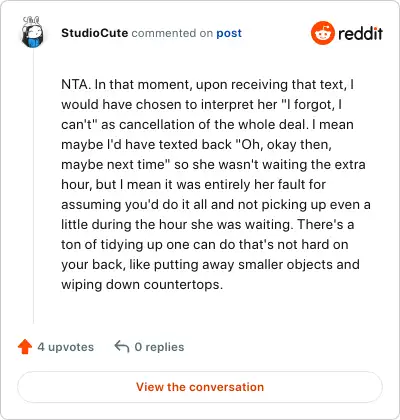Screen dimensions: 400x420
Task: Click the "0 replies" label
Action: [159, 347]
